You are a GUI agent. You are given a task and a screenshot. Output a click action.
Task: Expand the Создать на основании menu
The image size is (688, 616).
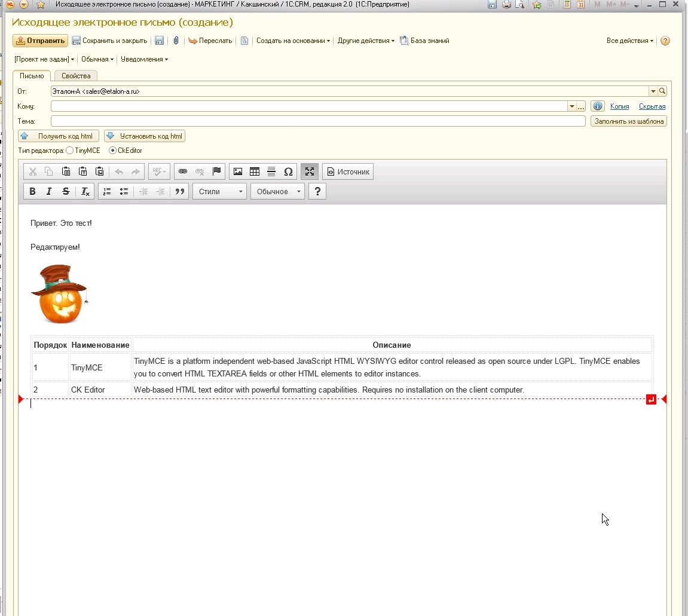[x=293, y=41]
